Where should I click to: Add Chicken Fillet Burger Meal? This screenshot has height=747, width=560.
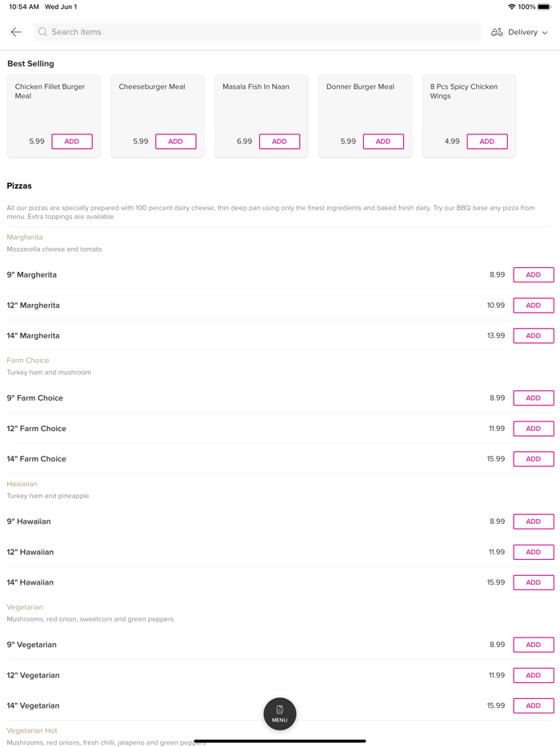tap(72, 142)
